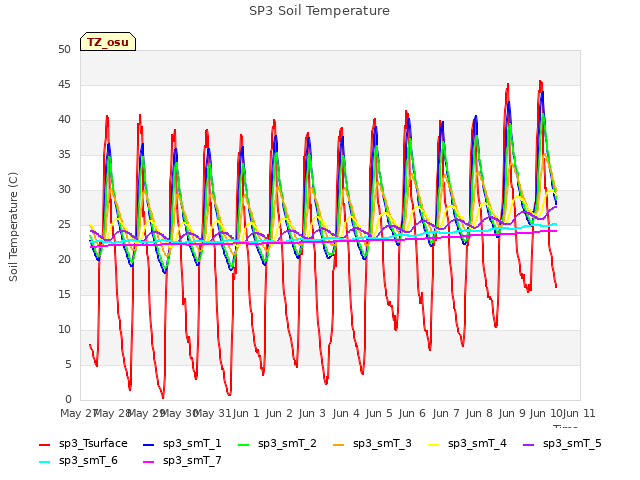Toggle sp3_smT_7 legend entry
This screenshot has height=480, width=640.
tap(182, 461)
